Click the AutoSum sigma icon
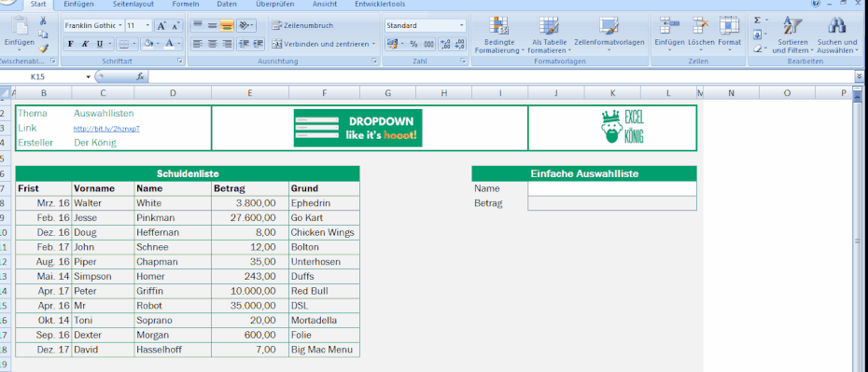 click(x=757, y=21)
